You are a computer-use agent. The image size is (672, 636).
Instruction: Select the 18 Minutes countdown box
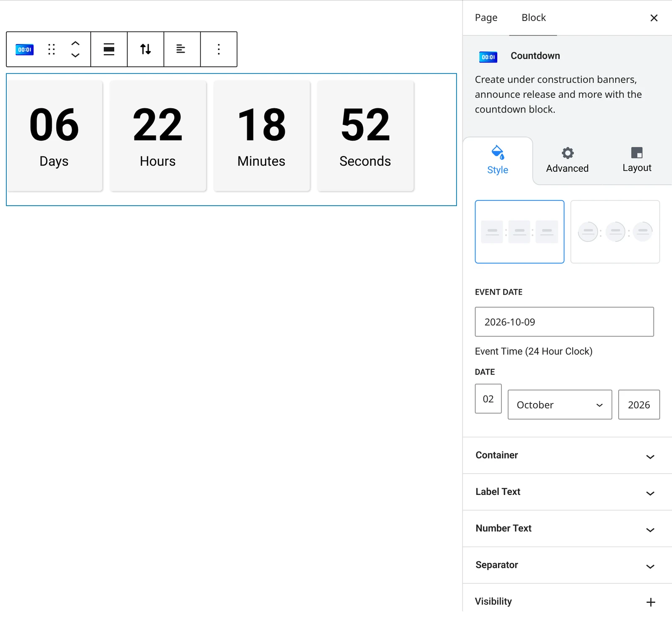262,136
